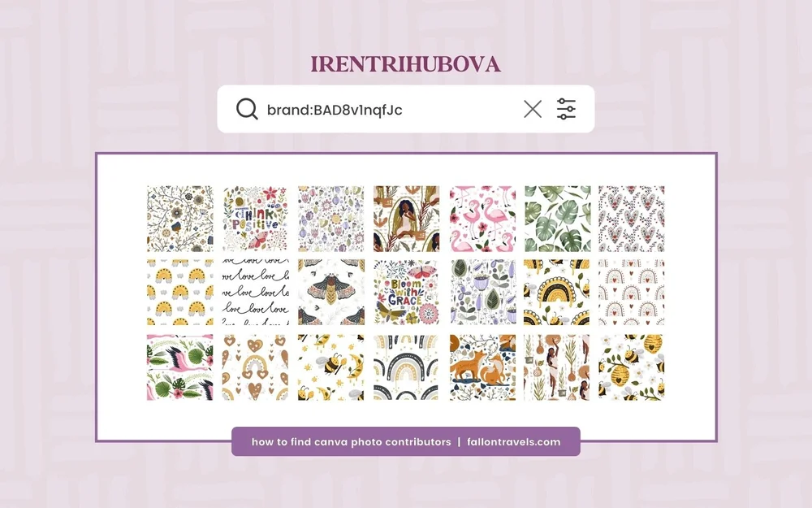Open the search filters slider icon

[566, 109]
